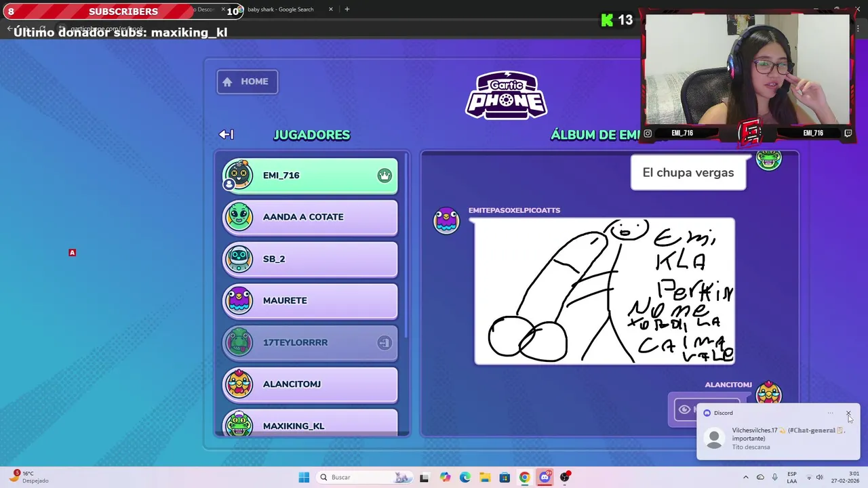This screenshot has width=868, height=488.
Task: Click the exit icon on 17TEYLORRRR row
Action: (x=384, y=342)
